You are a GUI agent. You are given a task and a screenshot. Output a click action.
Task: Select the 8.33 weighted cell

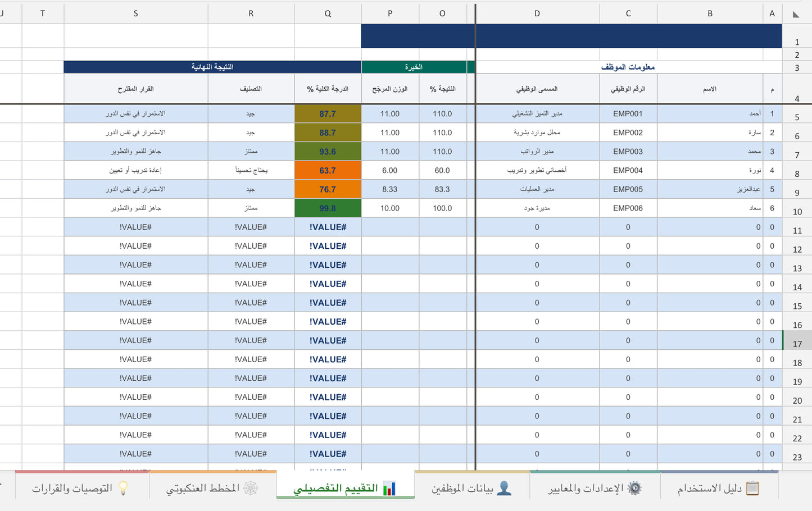(x=390, y=189)
